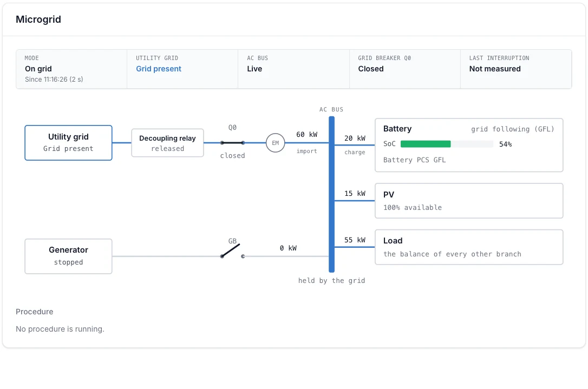Click the Grid present status link
The width and height of the screenshot is (588, 389).
pyautogui.click(x=158, y=69)
